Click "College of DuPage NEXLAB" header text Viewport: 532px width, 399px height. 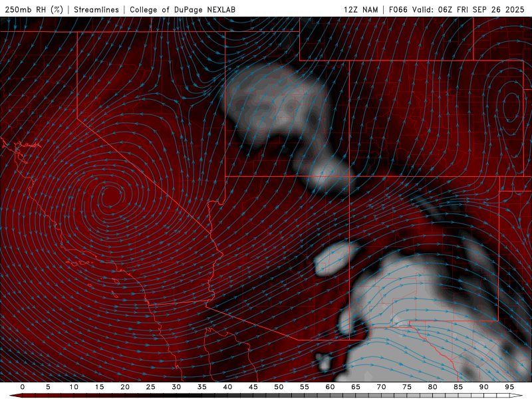pos(182,9)
